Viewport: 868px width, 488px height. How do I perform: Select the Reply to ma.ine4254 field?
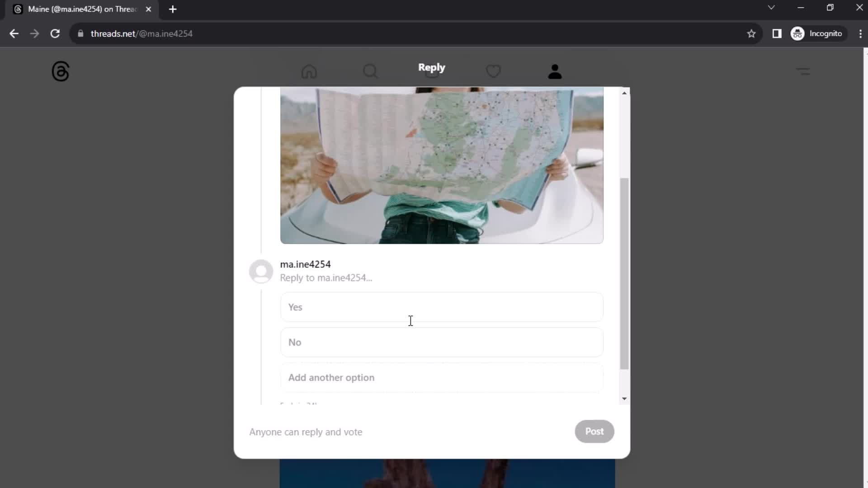[325, 278]
